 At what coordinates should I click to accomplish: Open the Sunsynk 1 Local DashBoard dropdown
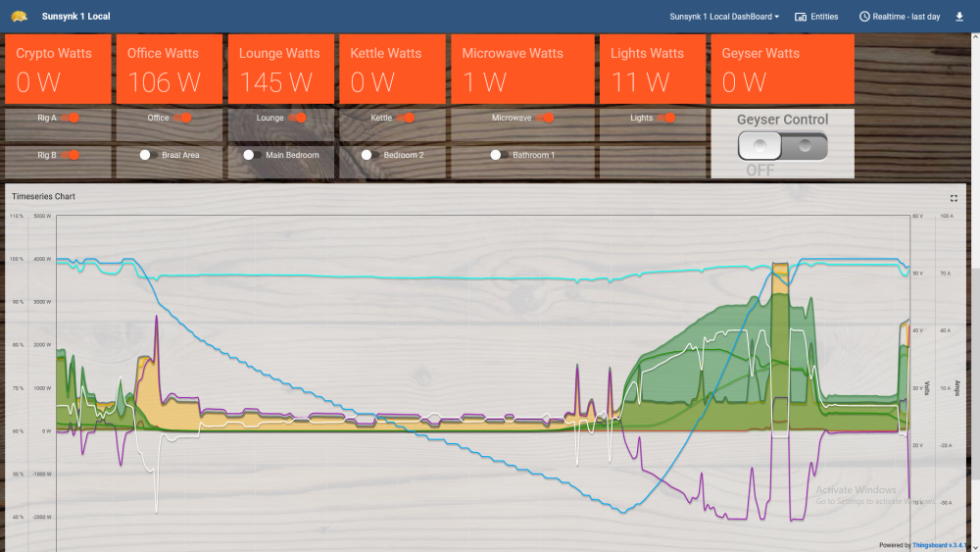724,17
